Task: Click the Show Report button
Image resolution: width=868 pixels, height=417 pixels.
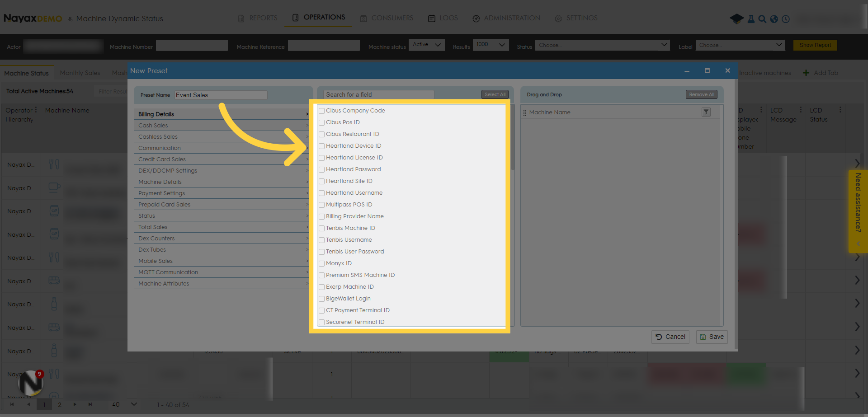Action: pyautogui.click(x=815, y=45)
